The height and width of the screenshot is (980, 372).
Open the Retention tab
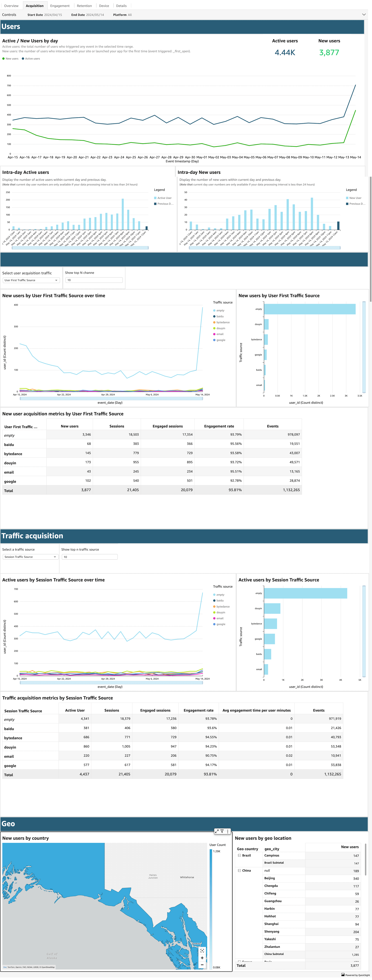[x=84, y=6]
